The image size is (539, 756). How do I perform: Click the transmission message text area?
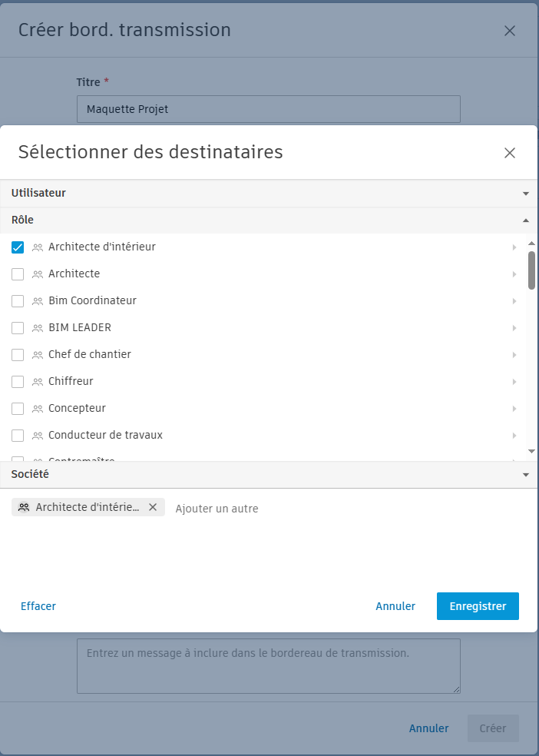point(268,665)
